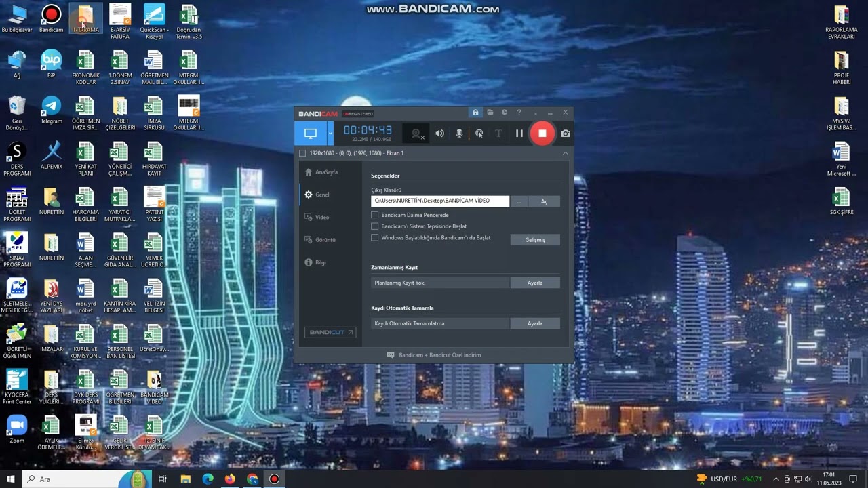Image resolution: width=868 pixels, height=488 pixels.
Task: Open Geri Dönüşüm recycle bin icon
Action: tap(17, 114)
